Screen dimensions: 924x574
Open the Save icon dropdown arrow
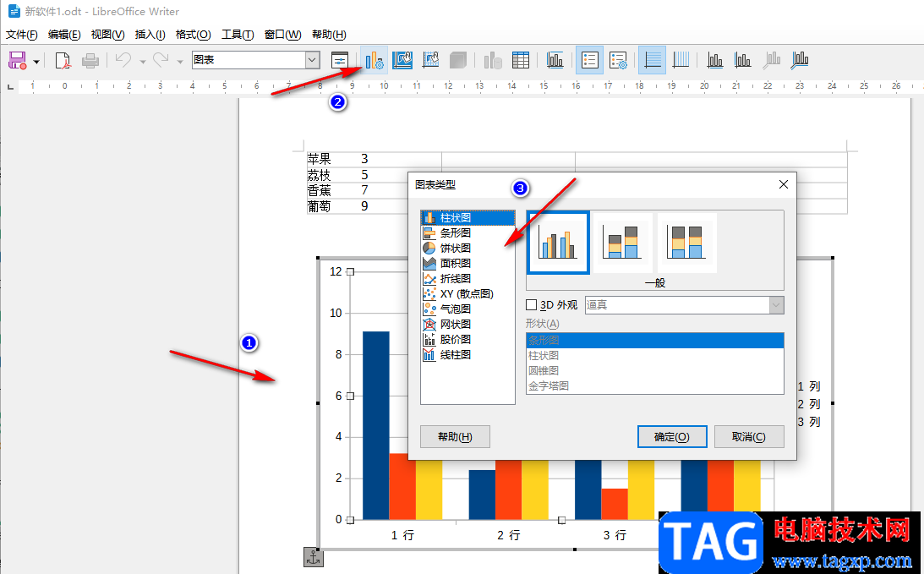36,62
